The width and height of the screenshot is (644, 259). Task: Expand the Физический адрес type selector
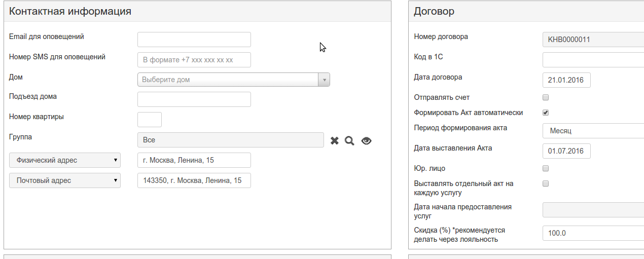click(65, 160)
